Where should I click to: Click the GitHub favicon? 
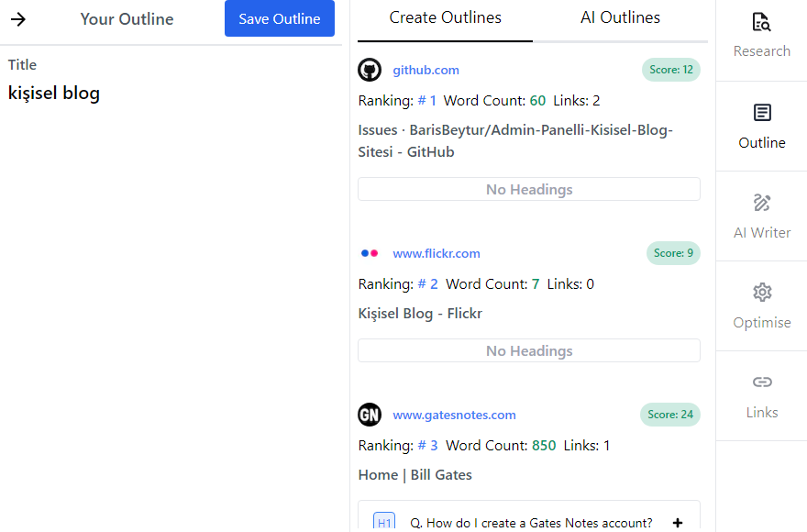click(370, 70)
